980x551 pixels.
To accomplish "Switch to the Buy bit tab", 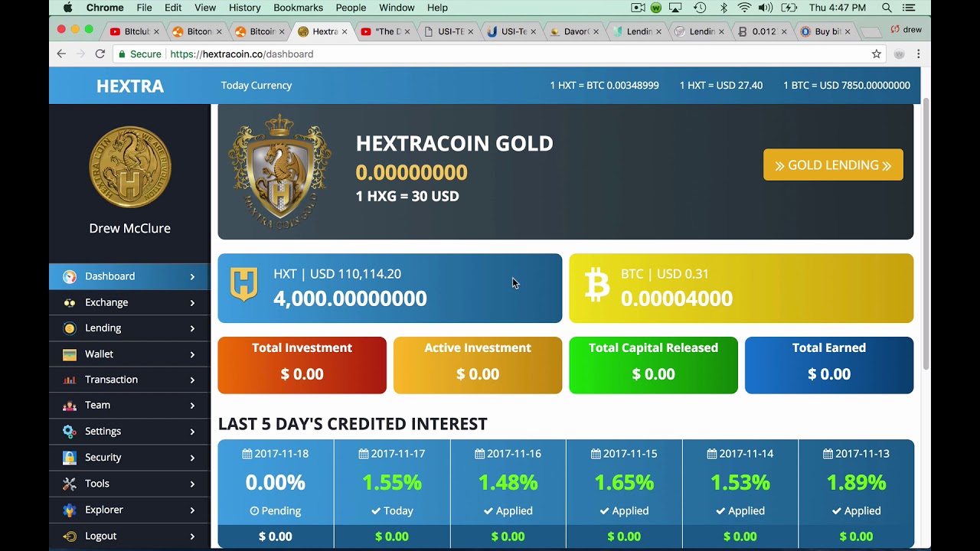I will [825, 31].
